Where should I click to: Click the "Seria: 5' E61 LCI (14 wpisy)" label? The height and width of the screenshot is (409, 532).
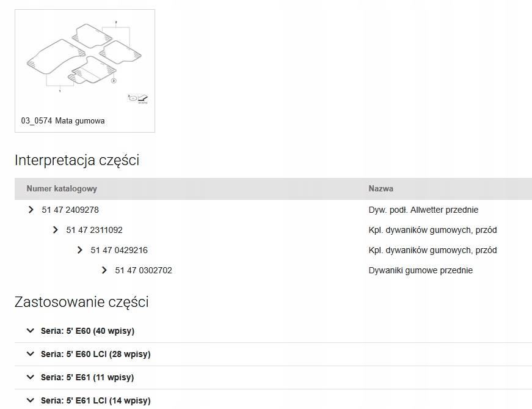pyautogui.click(x=96, y=400)
